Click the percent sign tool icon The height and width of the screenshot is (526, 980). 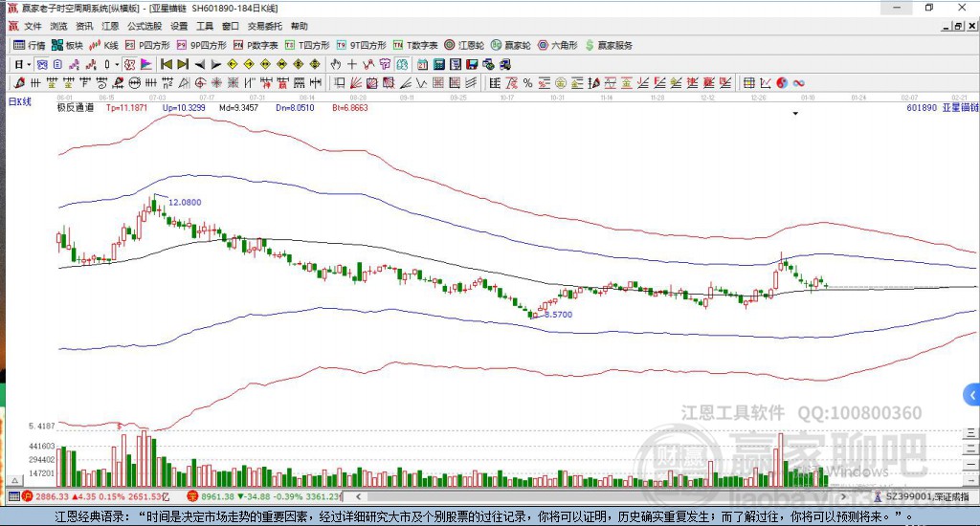527,83
